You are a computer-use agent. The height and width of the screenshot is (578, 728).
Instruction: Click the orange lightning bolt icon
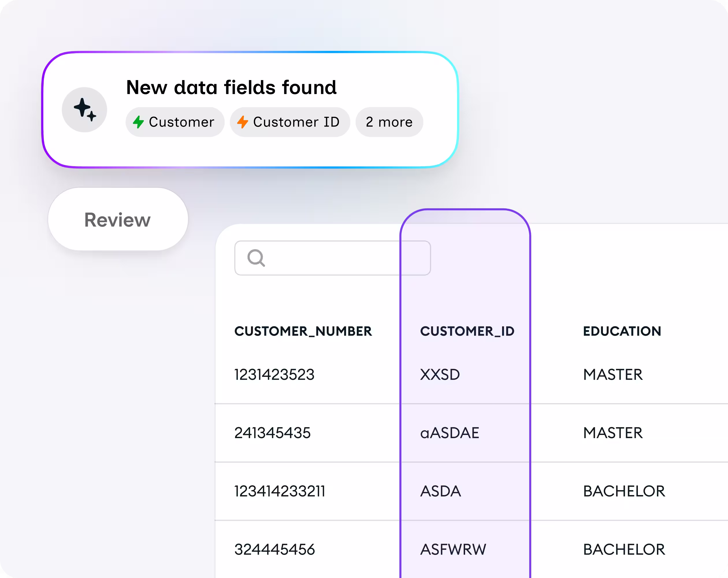click(x=242, y=122)
